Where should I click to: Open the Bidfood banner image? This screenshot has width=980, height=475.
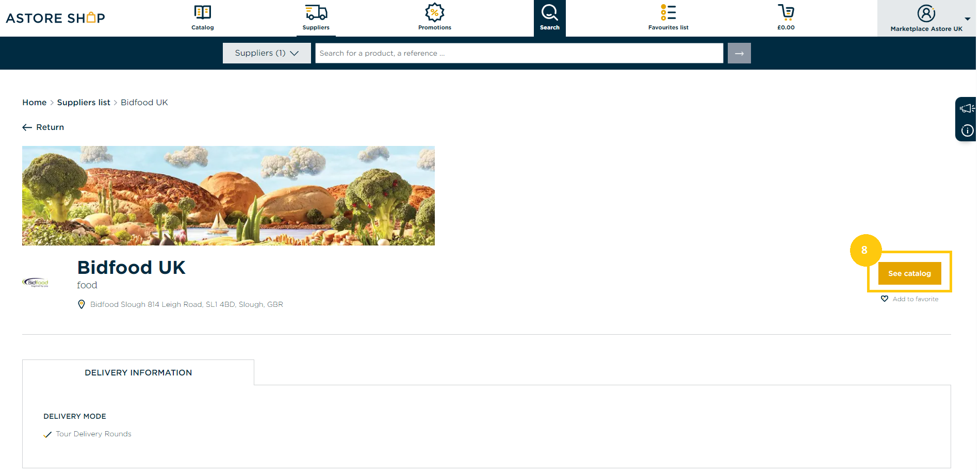point(228,195)
